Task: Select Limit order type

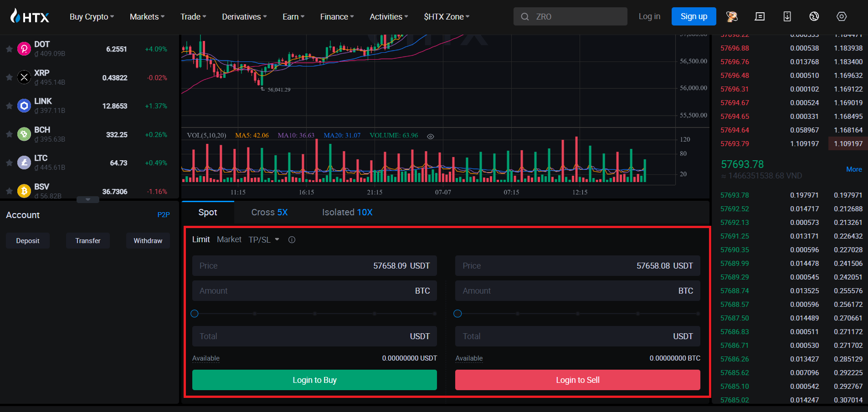Action: point(201,239)
